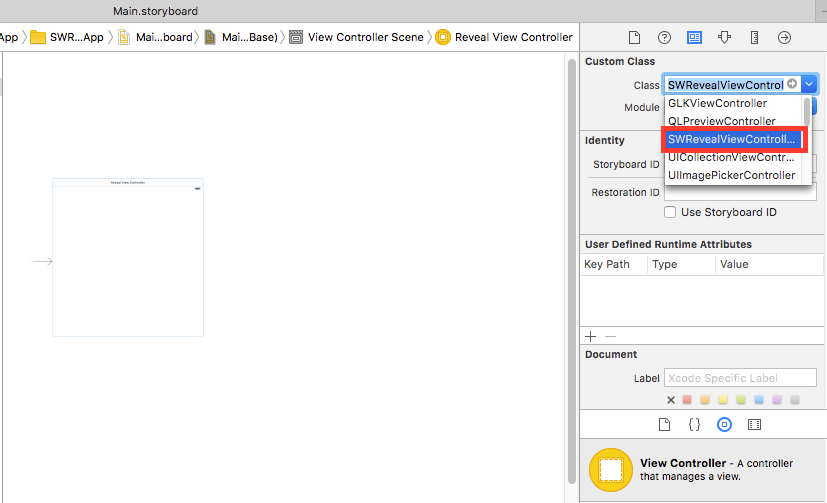The height and width of the screenshot is (503, 827).
Task: Show the Size inspector
Action: [x=755, y=37]
